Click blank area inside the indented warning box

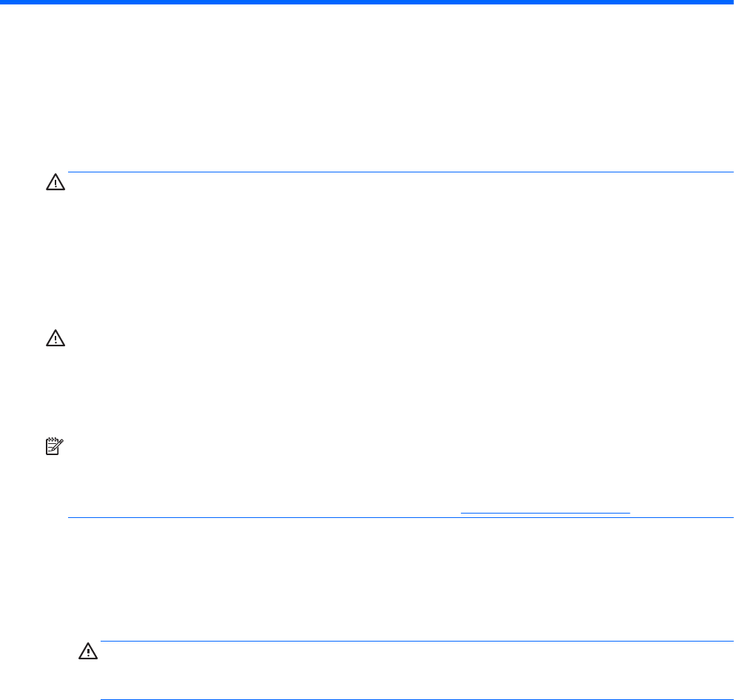click(x=417, y=670)
